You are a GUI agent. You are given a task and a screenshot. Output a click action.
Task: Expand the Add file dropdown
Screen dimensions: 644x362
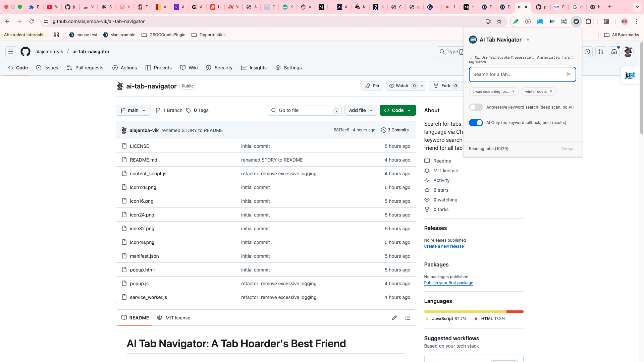pos(361,110)
